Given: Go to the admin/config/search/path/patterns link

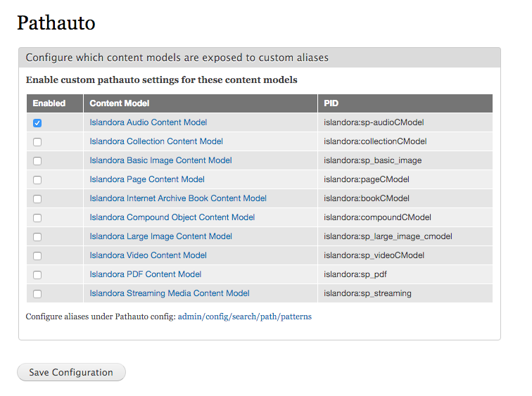Looking at the screenshot, I should pos(245,317).
